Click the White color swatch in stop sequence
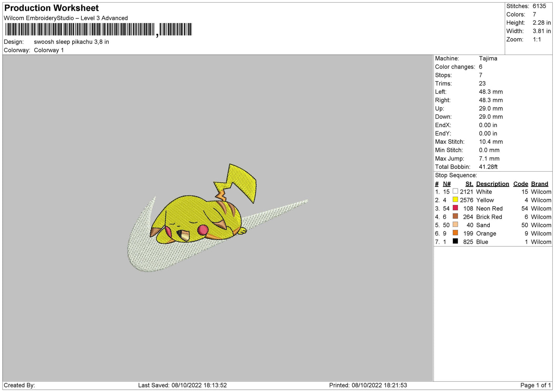This screenshot has width=555, height=392. pos(455,191)
